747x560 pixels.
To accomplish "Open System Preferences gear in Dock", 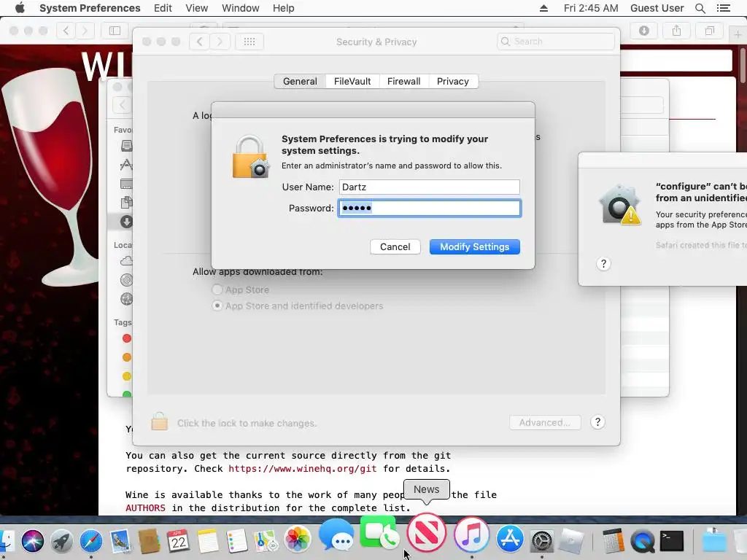I will 542,541.
